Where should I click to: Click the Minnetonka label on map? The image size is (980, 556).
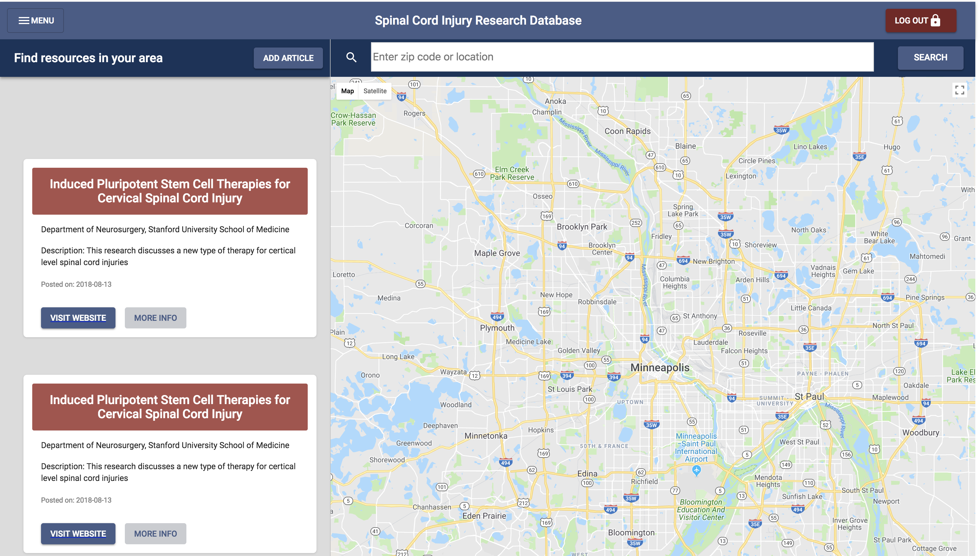tap(486, 436)
